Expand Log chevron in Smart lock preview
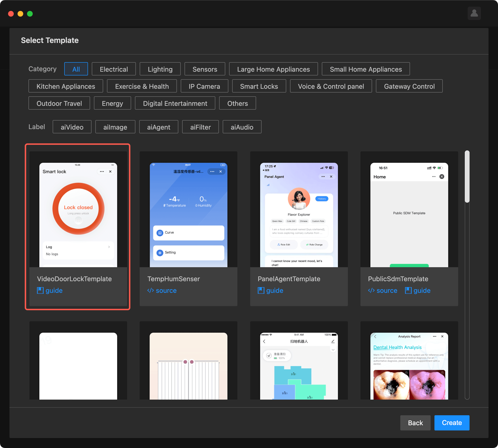This screenshot has height=448, width=498. (109, 247)
